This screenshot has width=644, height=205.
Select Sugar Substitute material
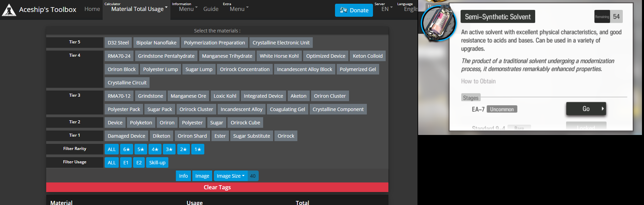[x=252, y=136]
